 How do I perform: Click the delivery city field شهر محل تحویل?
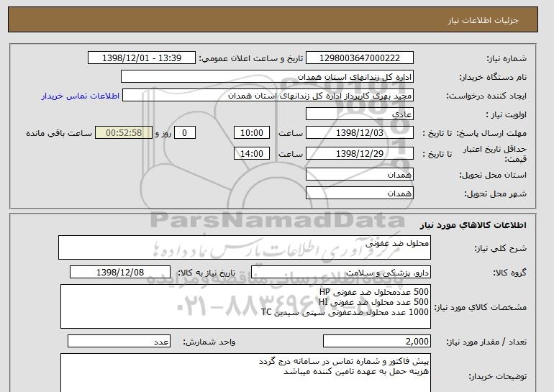pyautogui.click(x=359, y=193)
